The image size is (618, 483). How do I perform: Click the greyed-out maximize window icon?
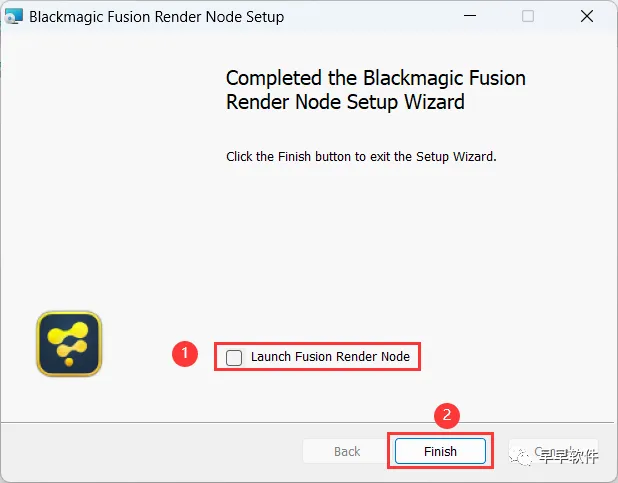(528, 16)
